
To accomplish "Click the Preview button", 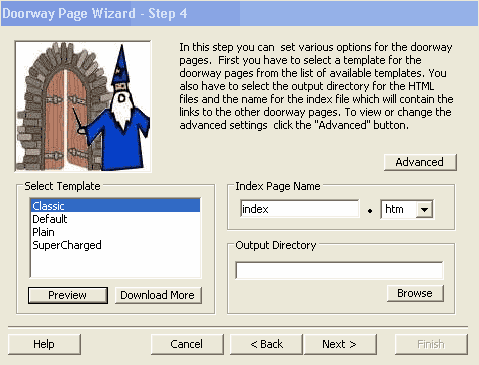I will (68, 295).
